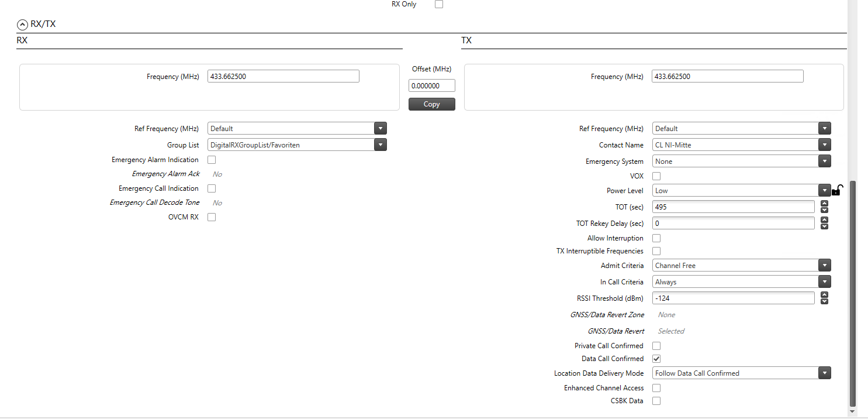Enable the VOX checkbox
Screen dimensions: 868x419
pos(656,176)
